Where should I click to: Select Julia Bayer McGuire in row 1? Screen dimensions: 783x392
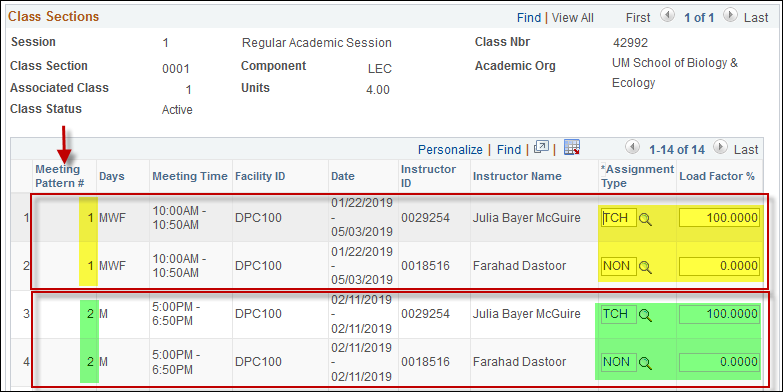(527, 218)
